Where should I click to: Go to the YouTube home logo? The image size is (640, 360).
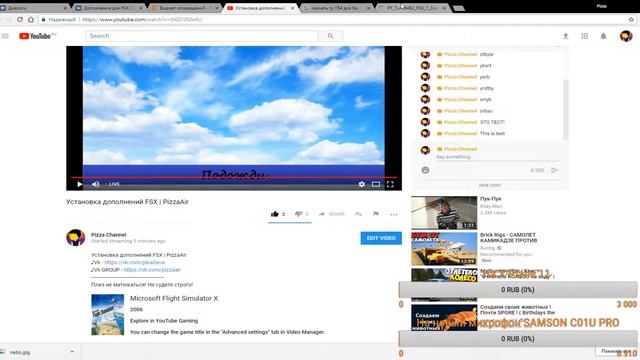click(37, 36)
